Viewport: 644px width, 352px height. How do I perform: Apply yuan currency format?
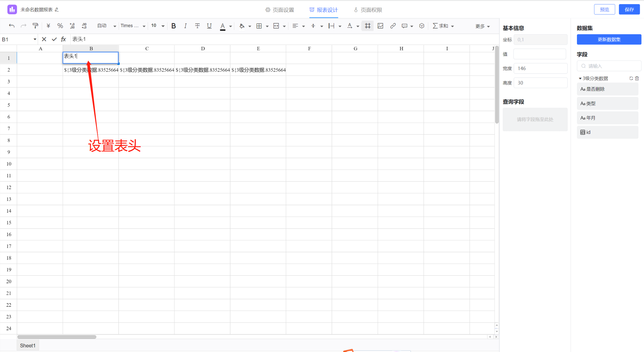(48, 26)
